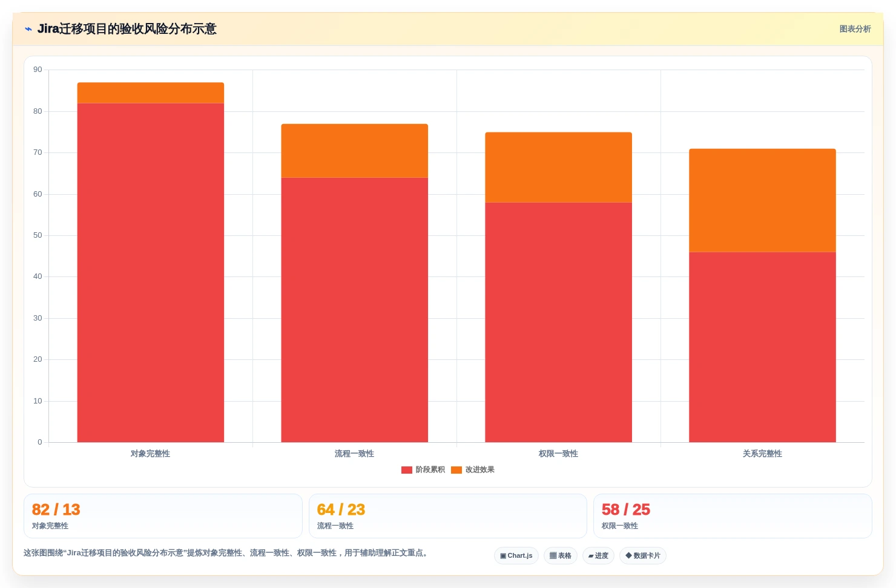The height and width of the screenshot is (588, 896).
Task: Click the orange bar segment for 关系完整性
Action: click(763, 201)
